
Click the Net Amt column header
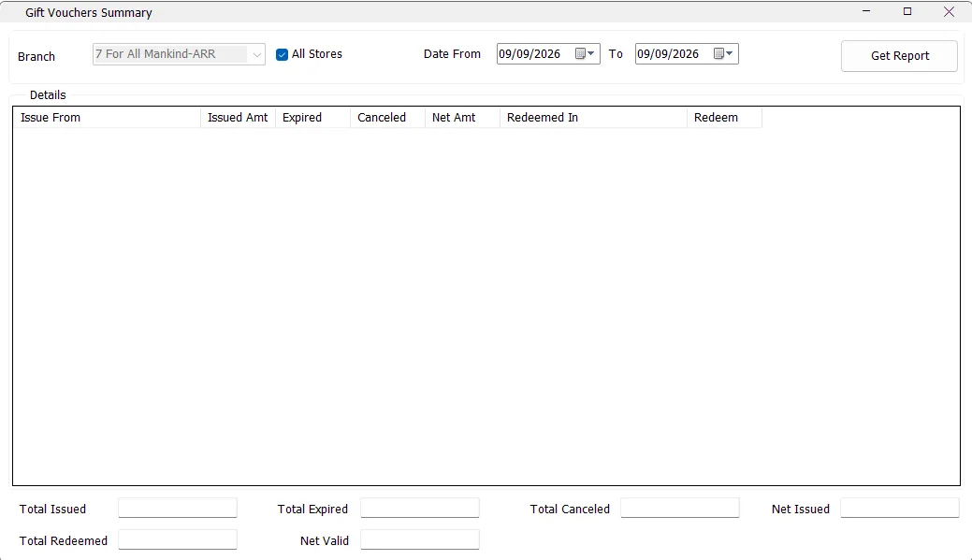(462, 118)
